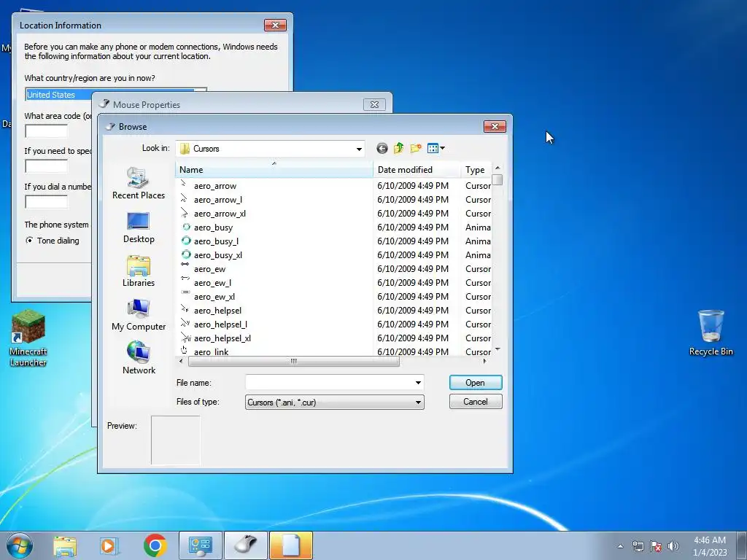Close the Browse dialog

click(495, 126)
